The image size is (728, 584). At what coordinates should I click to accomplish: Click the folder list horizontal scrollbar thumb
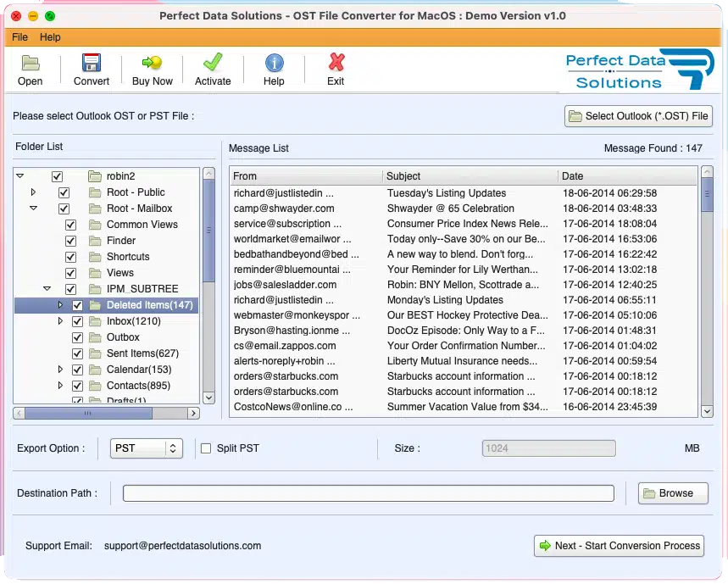88,413
